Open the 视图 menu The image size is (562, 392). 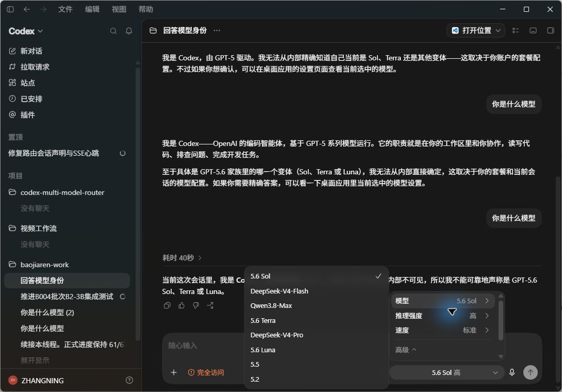pyautogui.click(x=119, y=9)
